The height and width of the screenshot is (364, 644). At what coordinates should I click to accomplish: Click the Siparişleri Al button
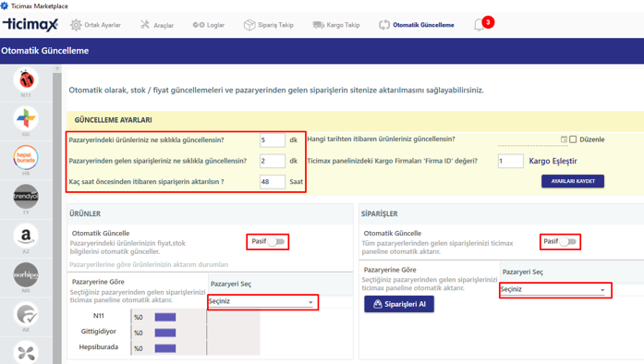pos(399,305)
